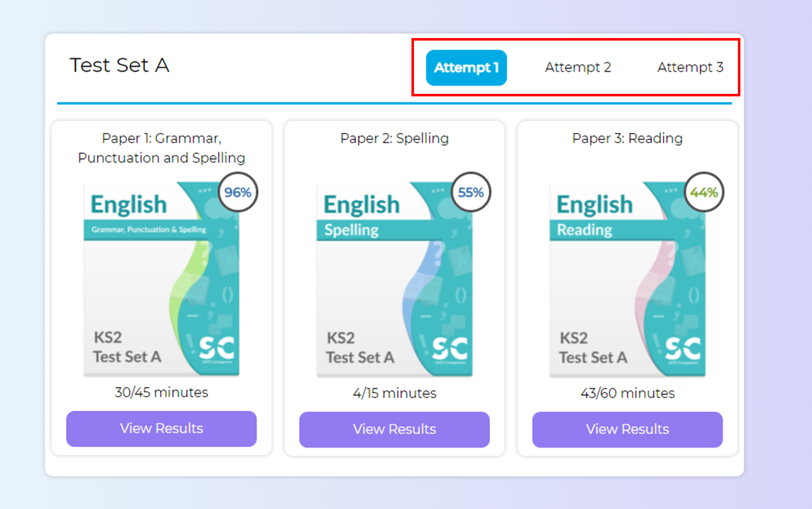Click the Paper 3: Reading title

pos(627,138)
